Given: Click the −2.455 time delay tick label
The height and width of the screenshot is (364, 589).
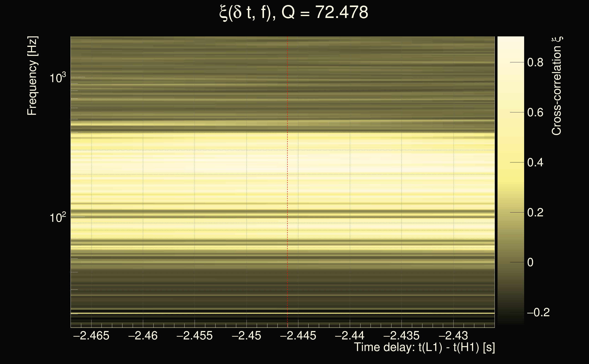Looking at the screenshot, I should 195,336.
